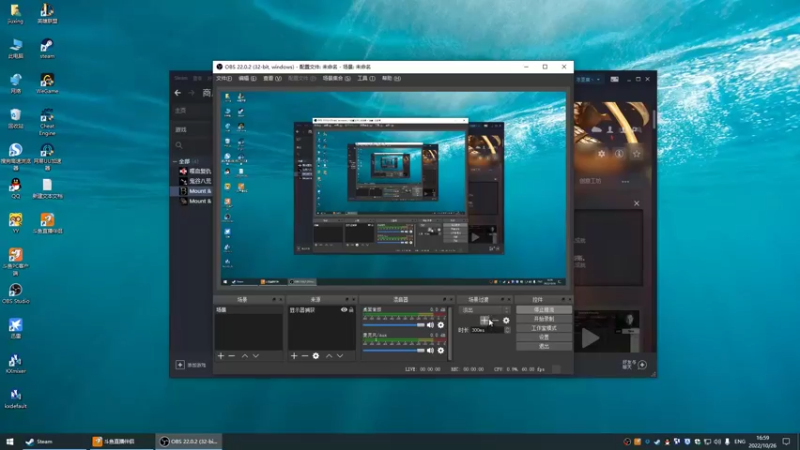Open OBS Tools menu
This screenshot has height=450, width=800.
point(366,79)
